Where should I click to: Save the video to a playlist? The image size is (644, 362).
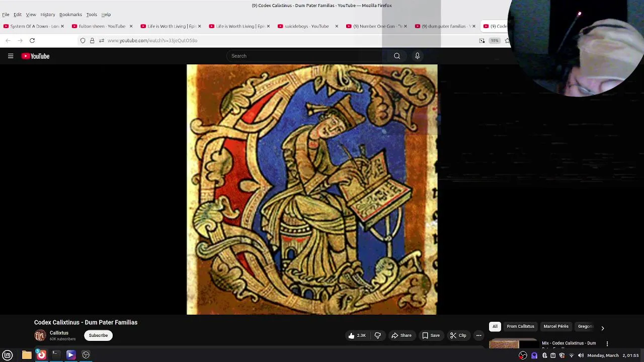tap(431, 335)
